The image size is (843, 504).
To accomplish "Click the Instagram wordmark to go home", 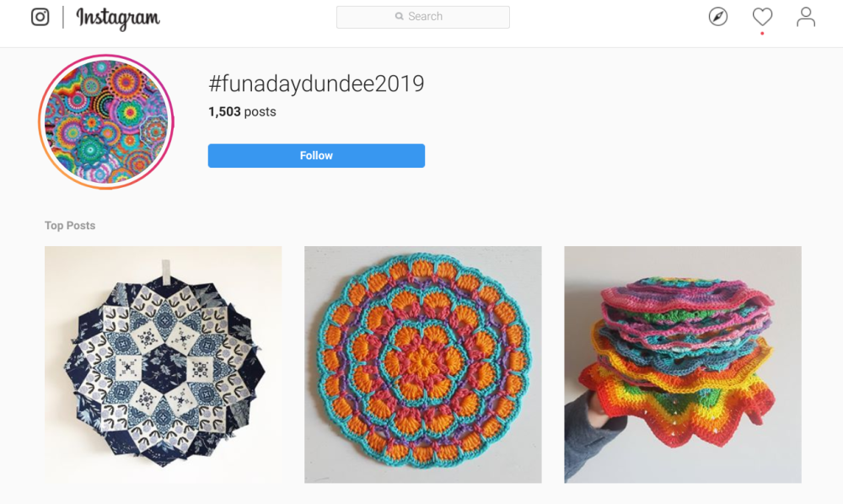I will pos(118,18).
